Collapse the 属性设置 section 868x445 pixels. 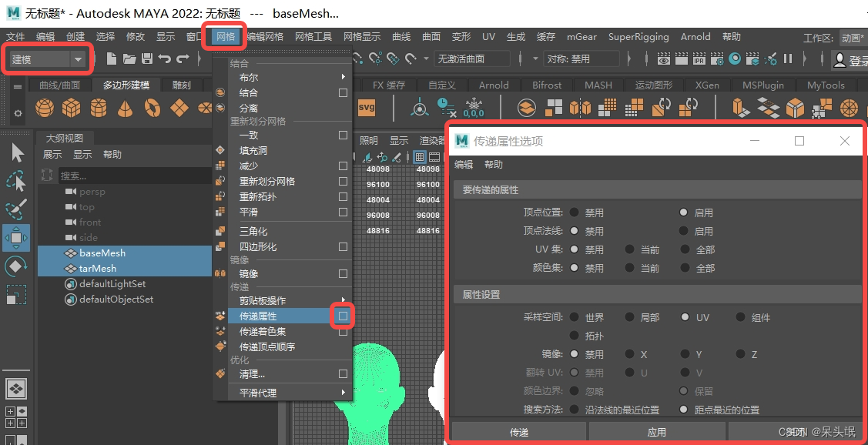click(x=657, y=294)
